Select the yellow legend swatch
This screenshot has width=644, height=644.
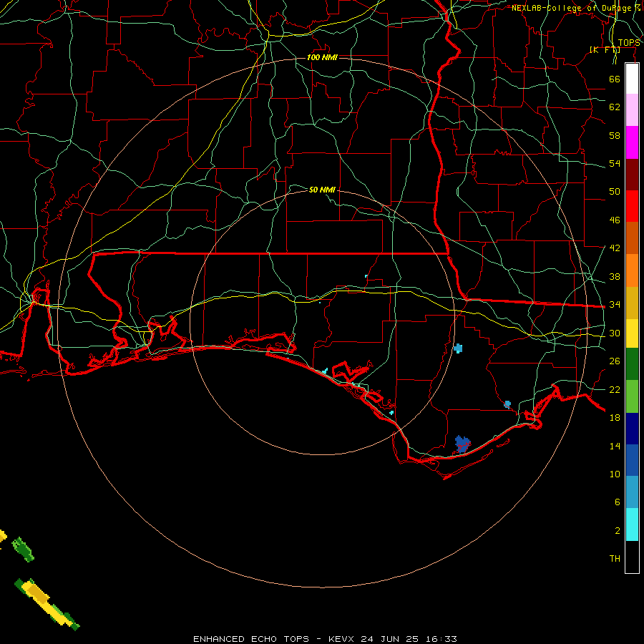point(632,333)
